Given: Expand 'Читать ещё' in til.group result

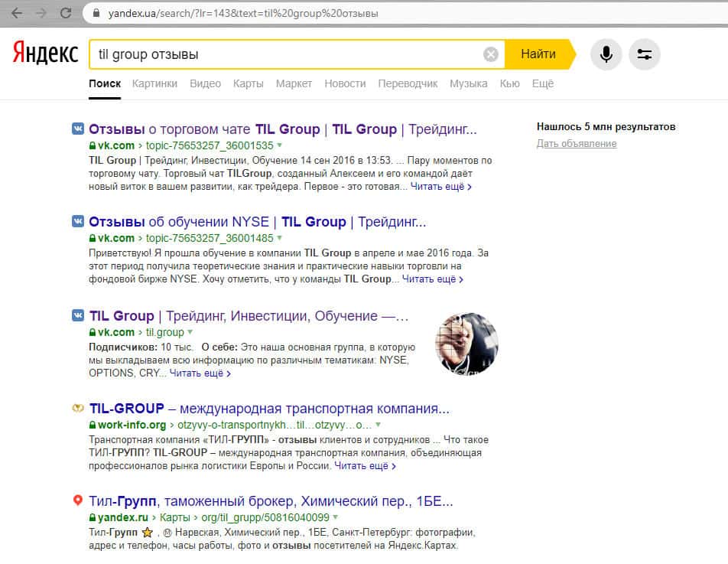Looking at the screenshot, I should tap(200, 373).
